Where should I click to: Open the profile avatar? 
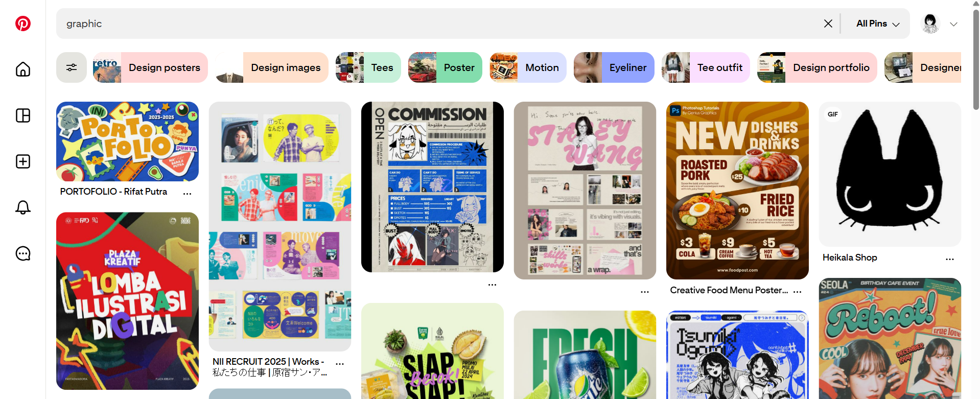click(x=930, y=24)
